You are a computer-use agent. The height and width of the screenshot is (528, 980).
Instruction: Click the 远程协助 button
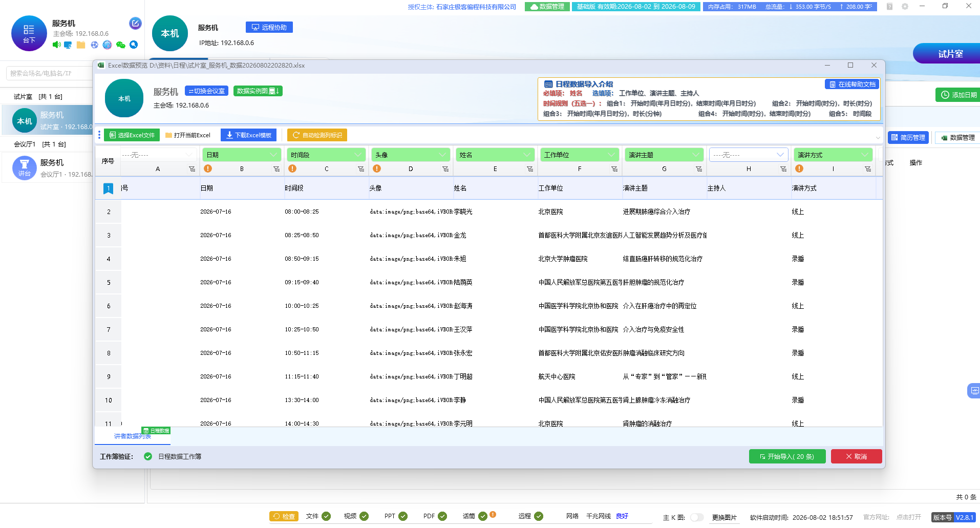tap(269, 27)
